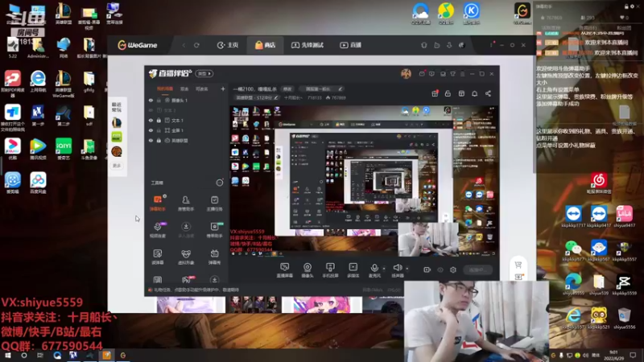Select the 全屏 1 source row

coord(187,130)
